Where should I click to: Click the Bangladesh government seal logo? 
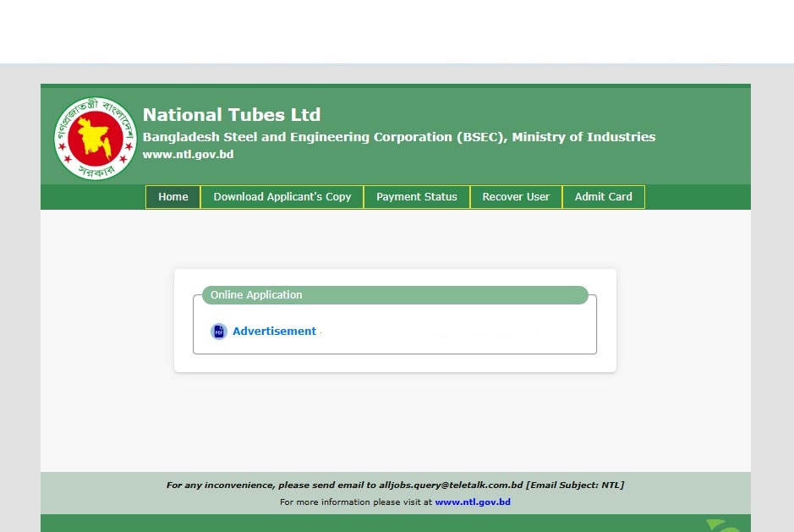96,139
